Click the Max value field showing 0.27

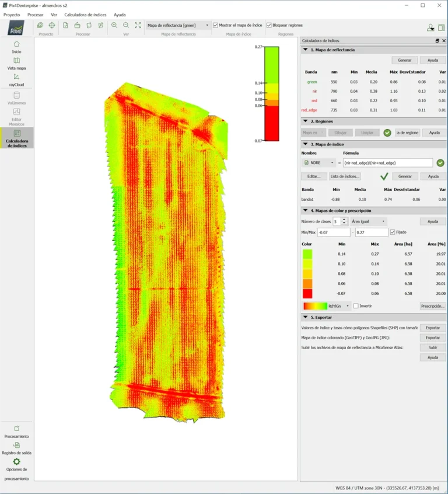point(372,232)
